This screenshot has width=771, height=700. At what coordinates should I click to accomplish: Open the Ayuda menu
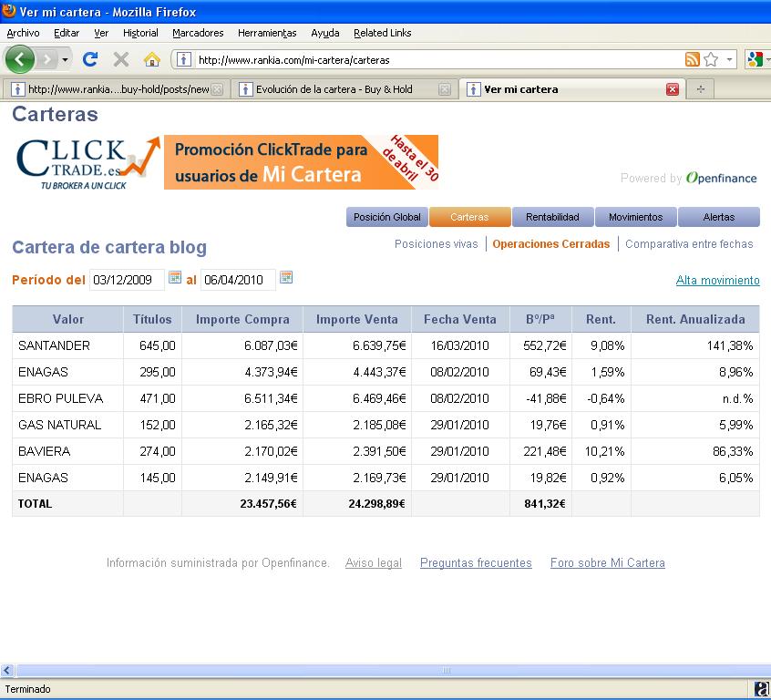point(325,33)
